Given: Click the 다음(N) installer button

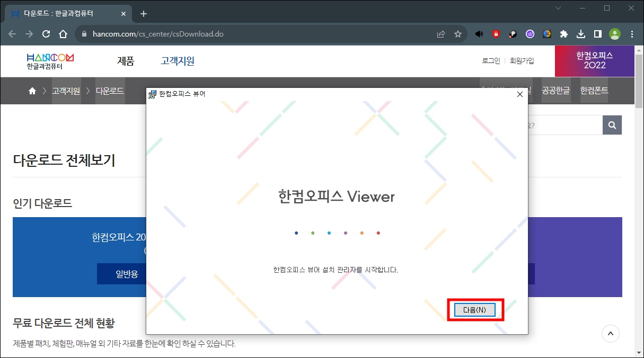Looking at the screenshot, I should (474, 310).
